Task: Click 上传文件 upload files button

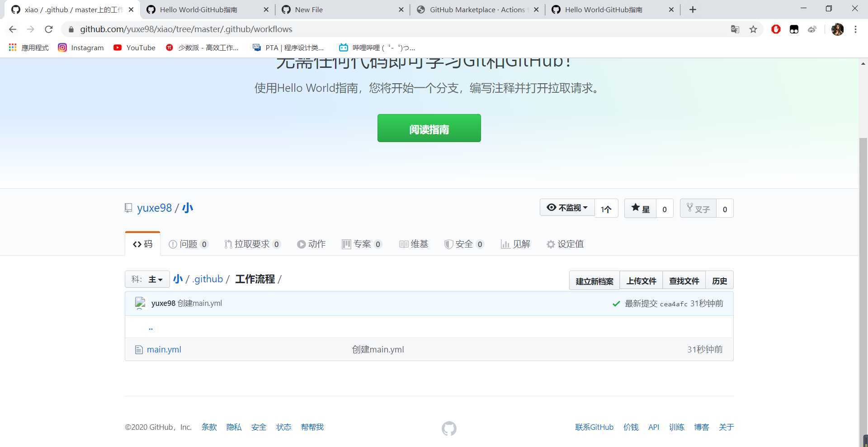Action: [641, 281]
